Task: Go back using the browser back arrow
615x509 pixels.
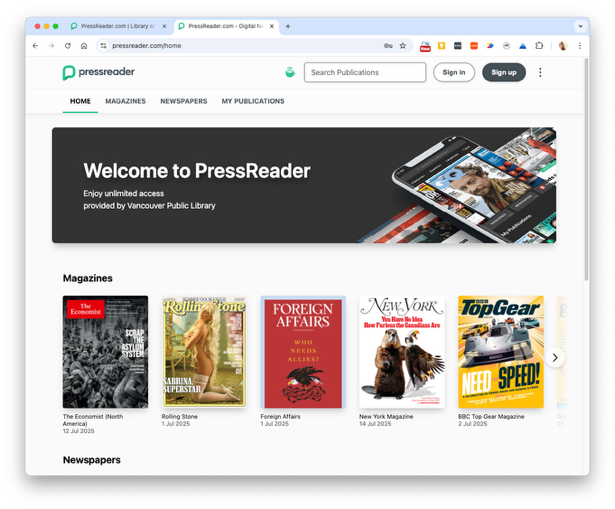Action: point(35,46)
